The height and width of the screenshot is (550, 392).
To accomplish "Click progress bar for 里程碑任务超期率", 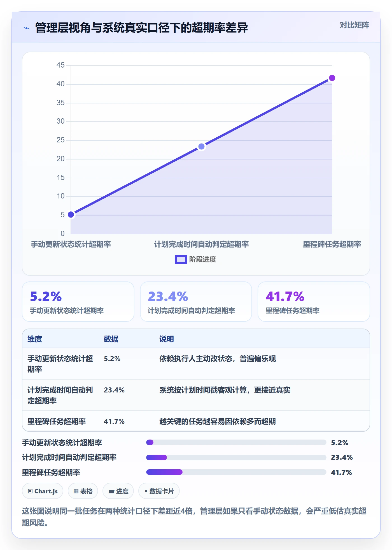I will 236,472.
